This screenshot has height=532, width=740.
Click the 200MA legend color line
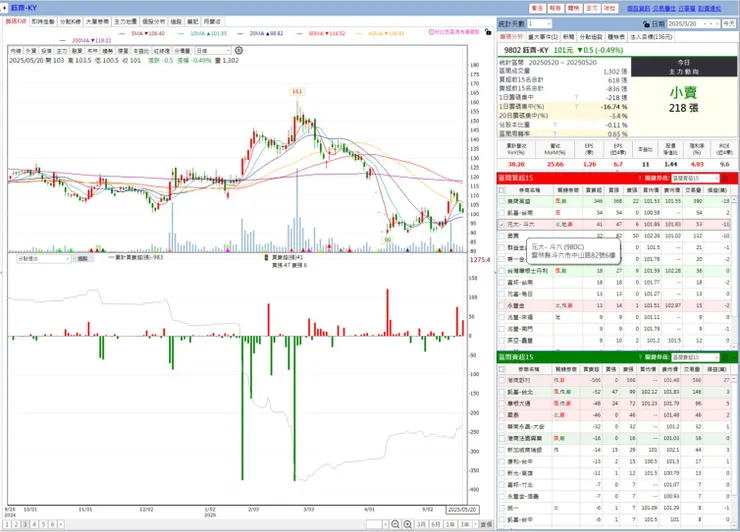[x=63, y=41]
